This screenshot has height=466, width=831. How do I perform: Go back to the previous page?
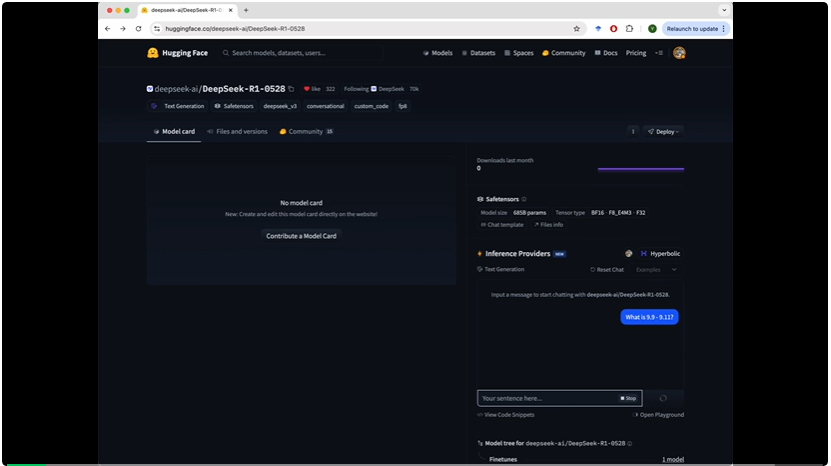tap(108, 29)
